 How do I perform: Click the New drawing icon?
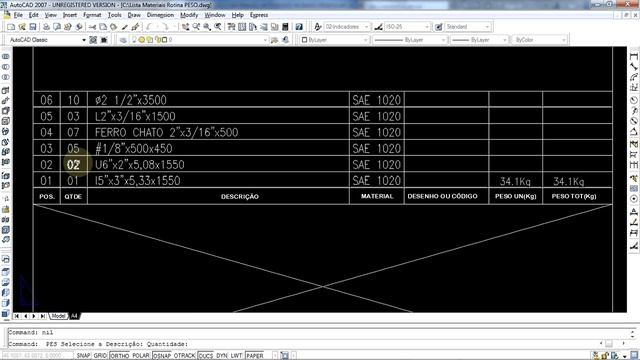click(x=11, y=27)
